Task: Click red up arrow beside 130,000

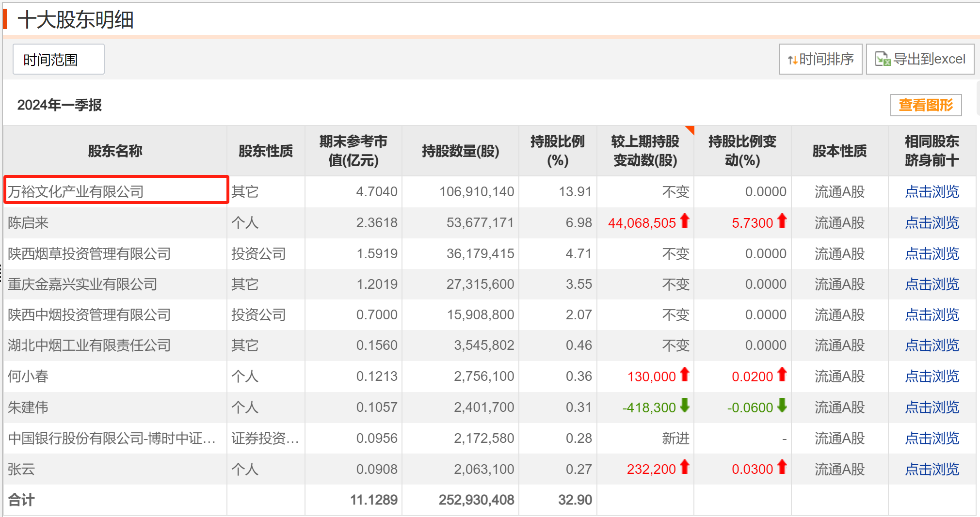Action: (x=684, y=375)
